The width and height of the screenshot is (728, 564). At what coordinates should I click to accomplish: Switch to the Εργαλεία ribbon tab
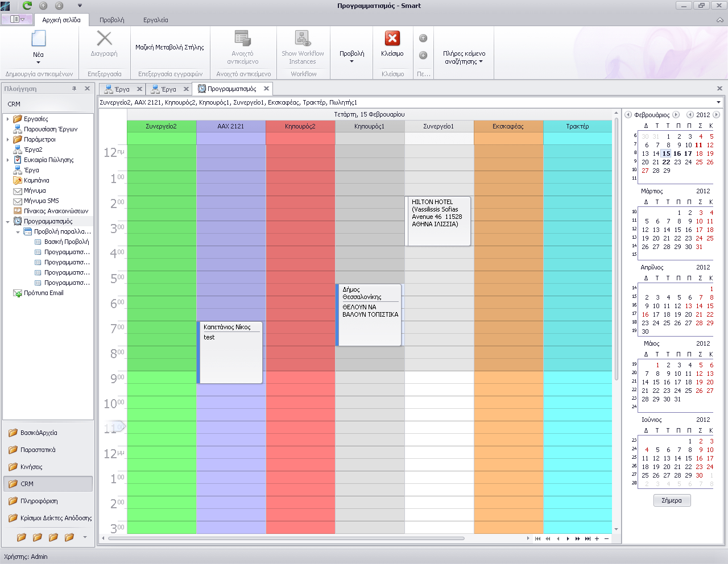pos(155,20)
